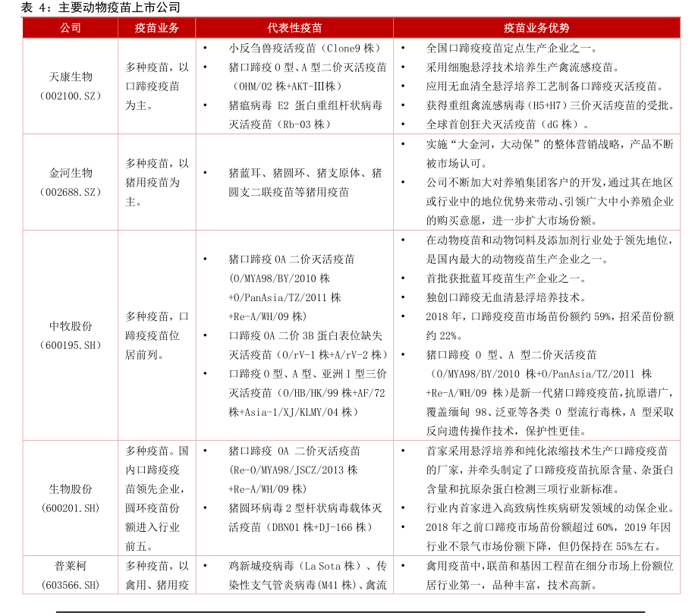
Task: Click the 疫苗业务 column header
Action: 157,28
